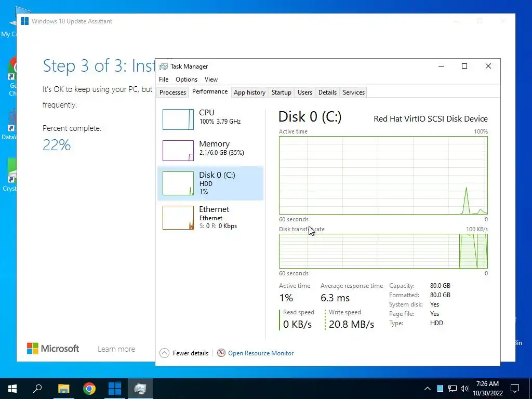Click the Google Chrome desktop shortcut
532x399 pixels.
[11, 76]
